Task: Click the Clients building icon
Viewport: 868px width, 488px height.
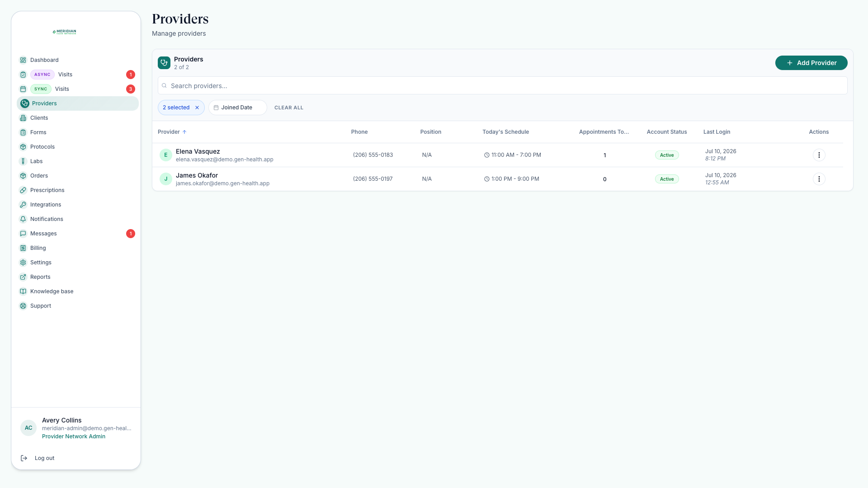Action: click(23, 118)
